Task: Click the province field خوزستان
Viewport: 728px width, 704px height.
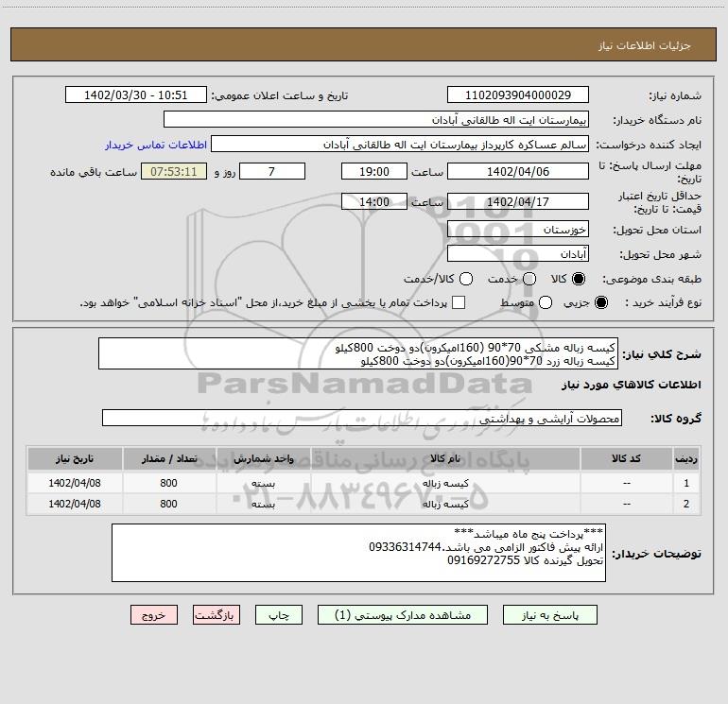Action: point(518,230)
